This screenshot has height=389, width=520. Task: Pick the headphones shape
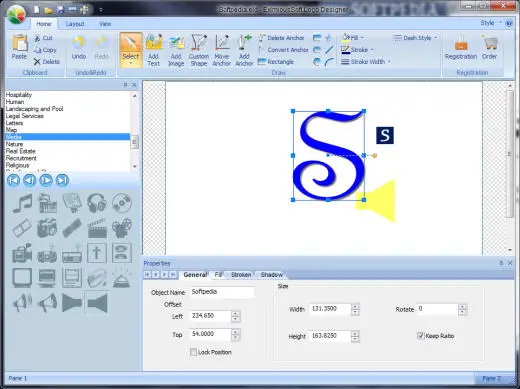point(97,203)
